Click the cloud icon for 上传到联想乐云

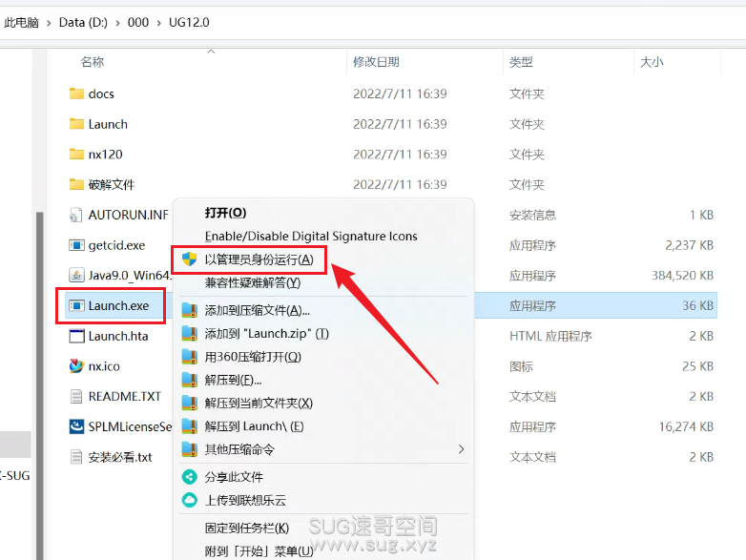point(189,500)
